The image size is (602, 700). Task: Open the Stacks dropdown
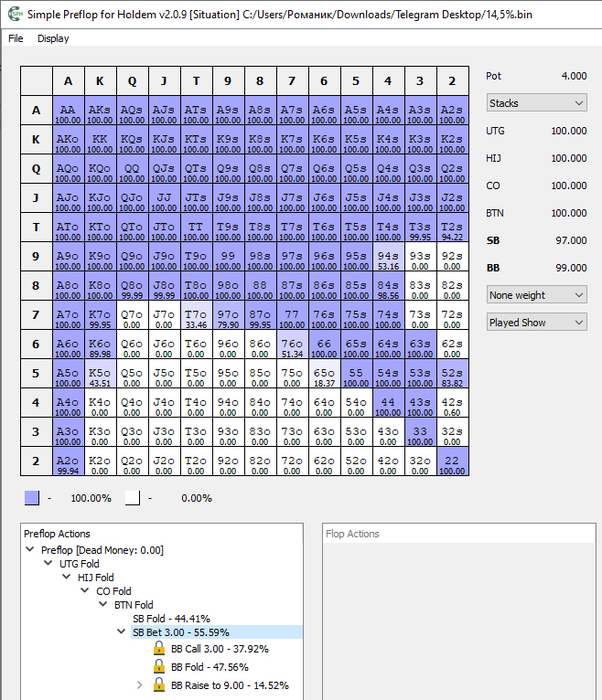537,103
